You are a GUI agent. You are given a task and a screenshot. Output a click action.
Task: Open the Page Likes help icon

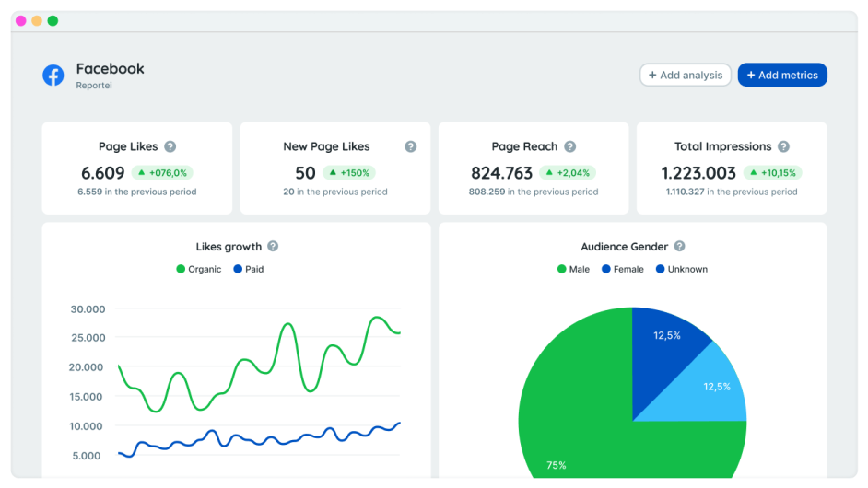pos(170,146)
